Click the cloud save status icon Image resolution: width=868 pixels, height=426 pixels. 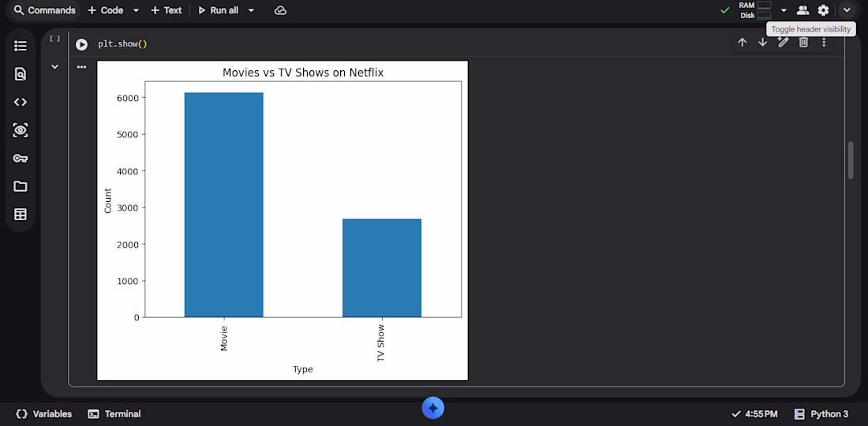281,10
